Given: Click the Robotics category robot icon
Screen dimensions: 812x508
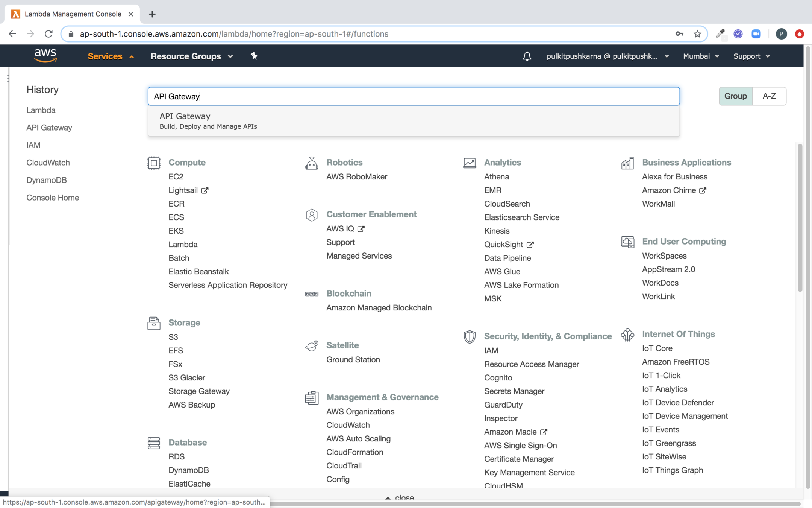Looking at the screenshot, I should click(x=312, y=163).
